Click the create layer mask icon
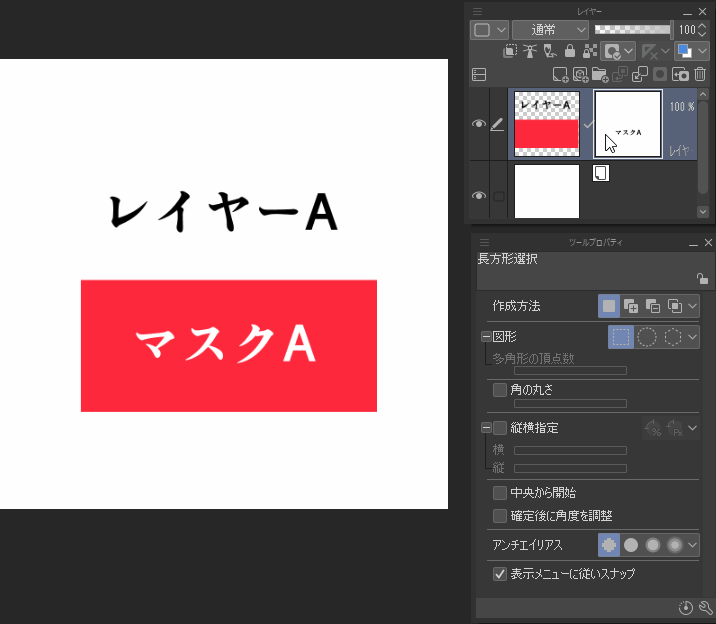716x624 pixels. click(660, 74)
